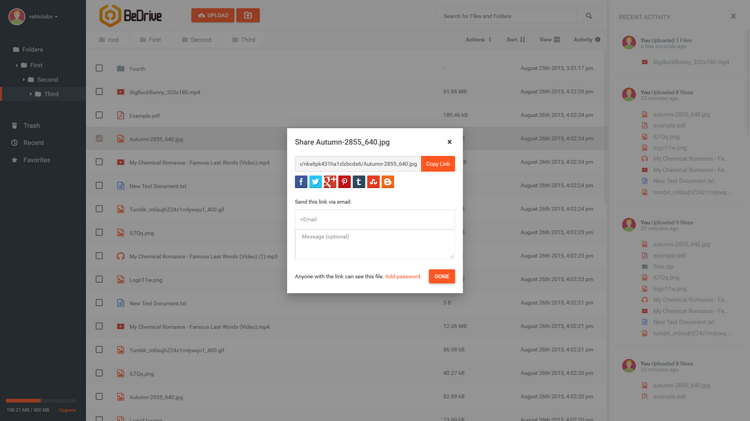Click the Third folder icon in sidebar tree

pos(38,94)
